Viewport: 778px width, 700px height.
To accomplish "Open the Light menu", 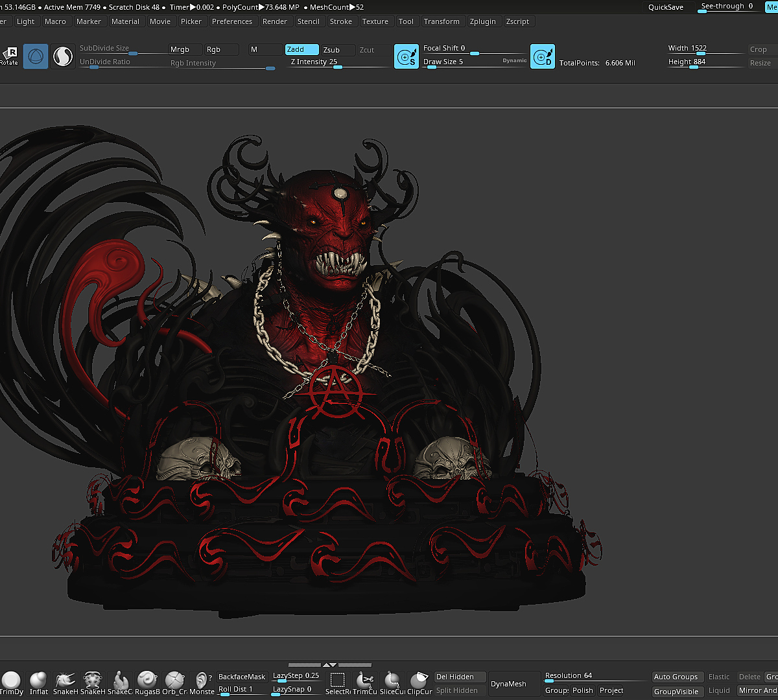I will (26, 21).
